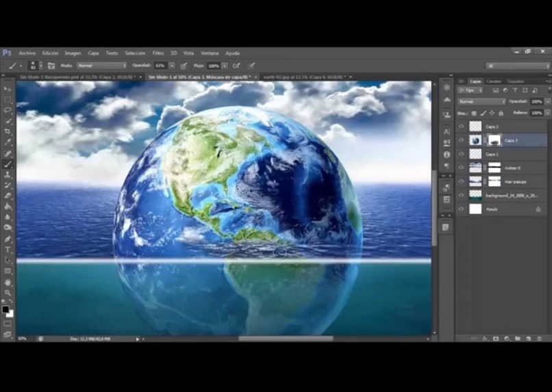
Task: Click the Flujo value field
Action: 214,66
